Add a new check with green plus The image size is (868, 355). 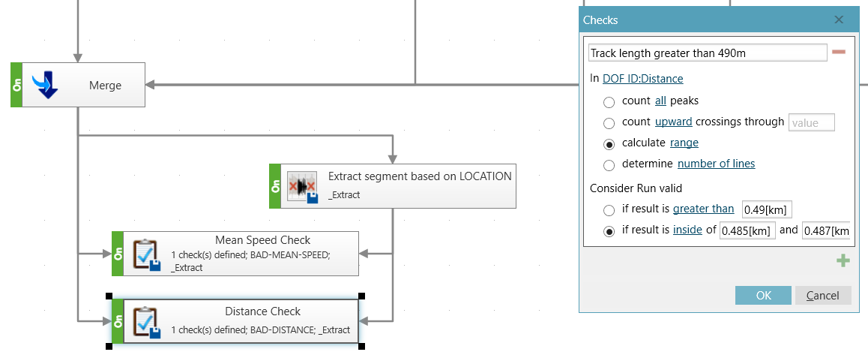[843, 261]
